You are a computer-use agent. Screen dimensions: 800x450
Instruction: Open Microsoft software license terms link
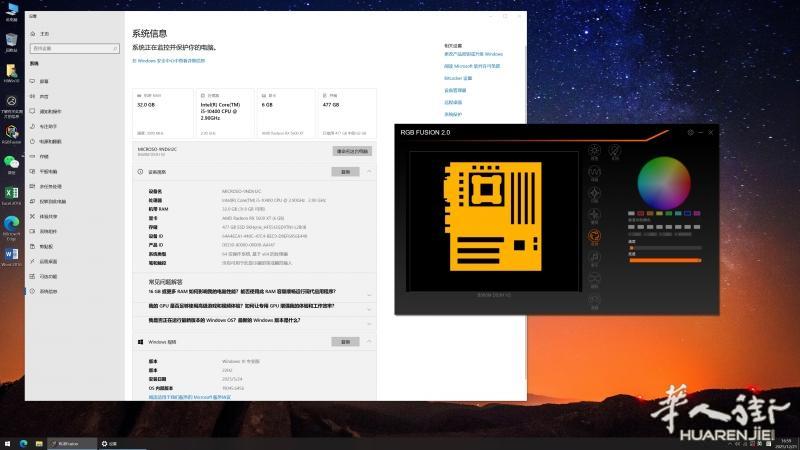point(472,66)
